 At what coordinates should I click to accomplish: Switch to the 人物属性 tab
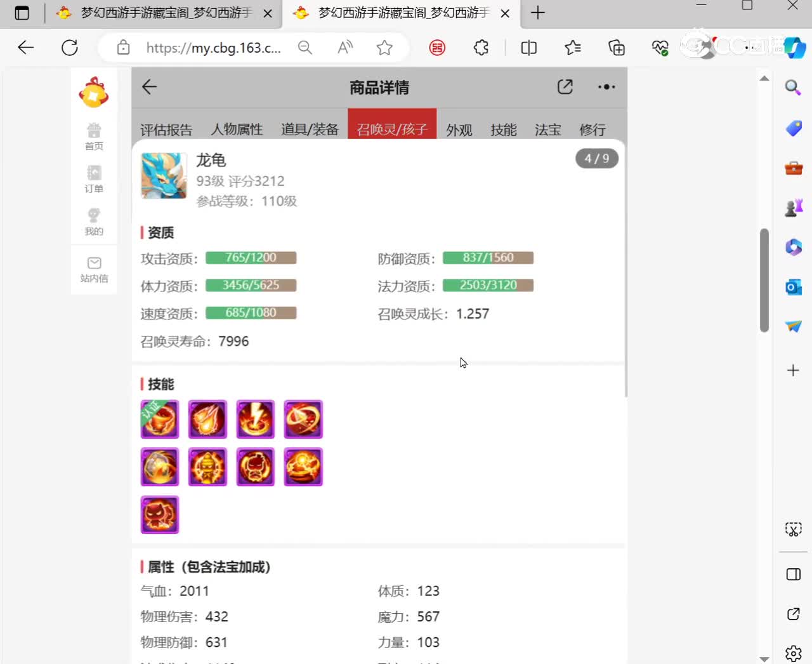tap(237, 129)
